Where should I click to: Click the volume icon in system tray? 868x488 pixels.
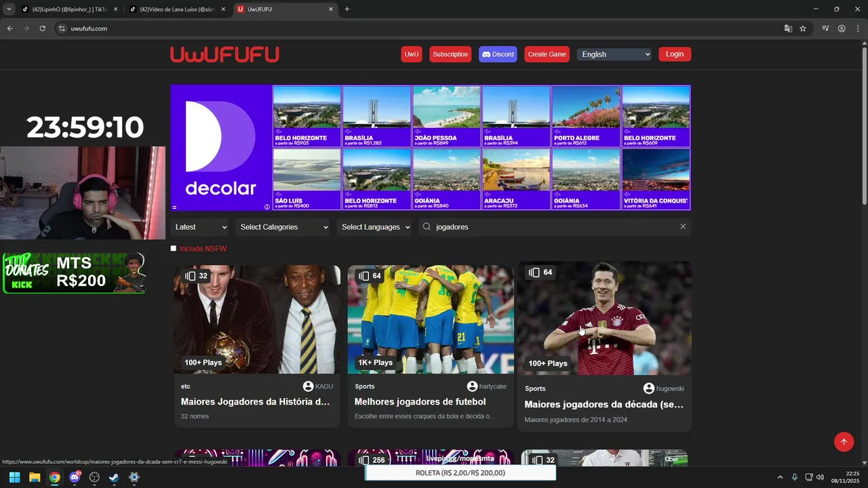pyautogui.click(x=820, y=477)
